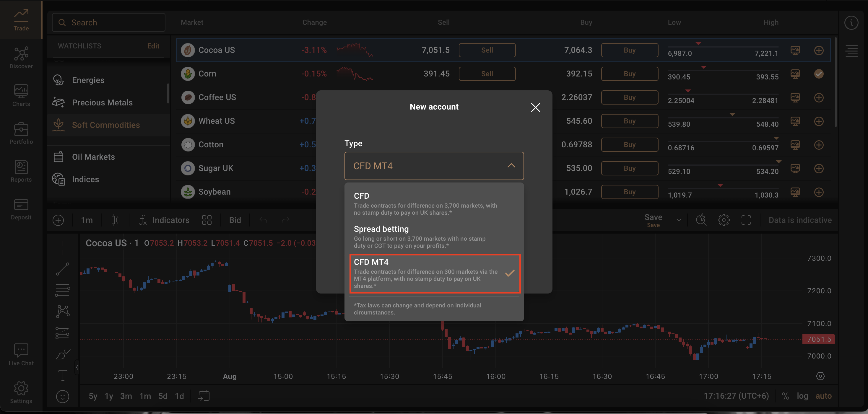Remove Corn from watchlist checkmark

coord(819,74)
